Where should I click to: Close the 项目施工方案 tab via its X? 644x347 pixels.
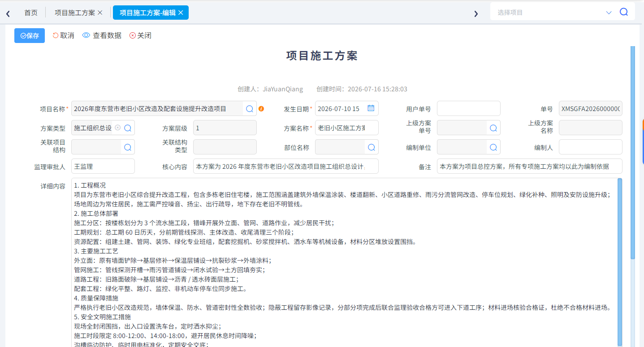pos(100,13)
